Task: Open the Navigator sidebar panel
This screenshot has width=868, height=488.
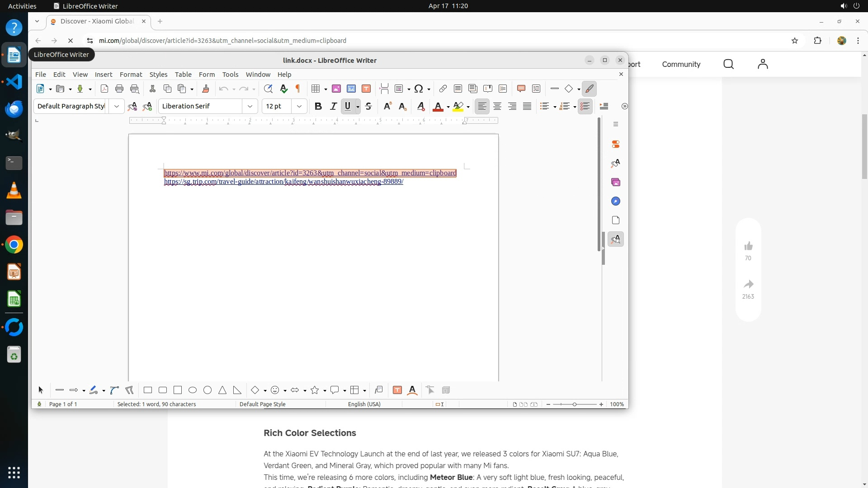Action: pyautogui.click(x=616, y=201)
